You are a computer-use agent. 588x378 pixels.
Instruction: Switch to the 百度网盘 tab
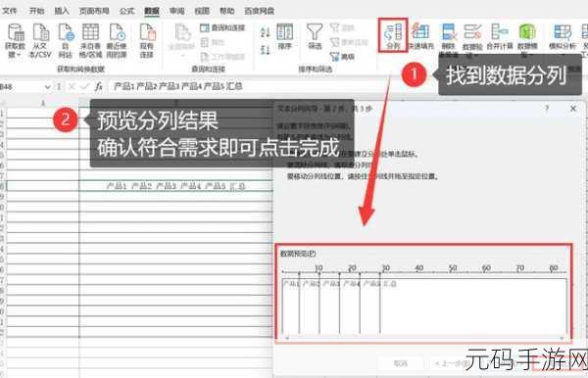tap(259, 11)
